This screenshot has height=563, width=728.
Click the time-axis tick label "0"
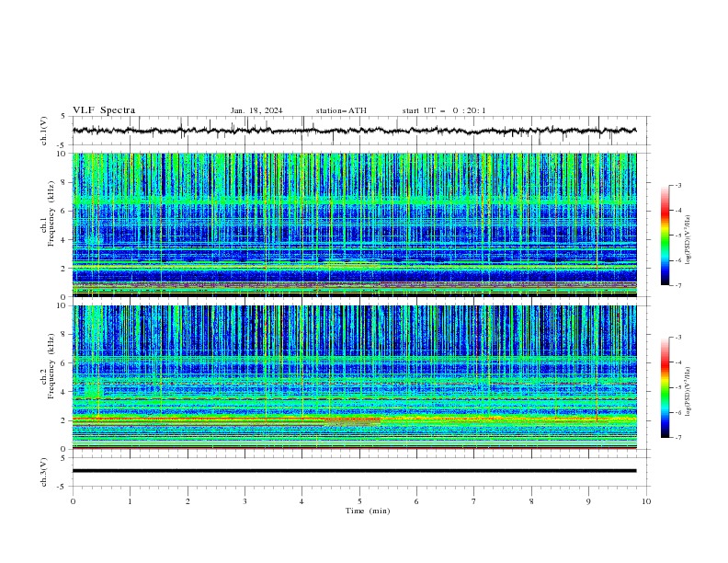[73, 501]
